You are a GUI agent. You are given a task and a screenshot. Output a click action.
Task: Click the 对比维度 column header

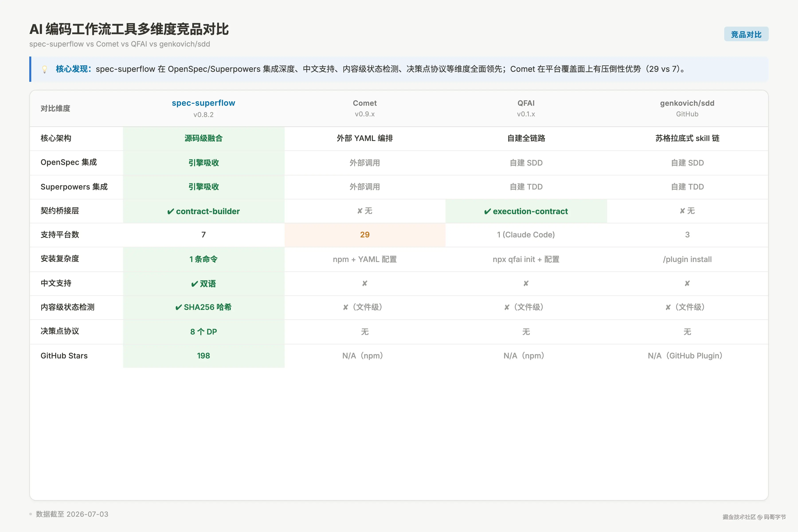click(55, 109)
